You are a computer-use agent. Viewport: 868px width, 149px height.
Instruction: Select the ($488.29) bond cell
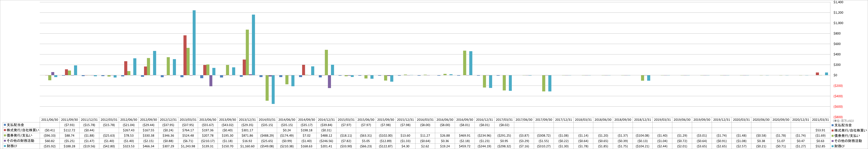tap(267, 136)
